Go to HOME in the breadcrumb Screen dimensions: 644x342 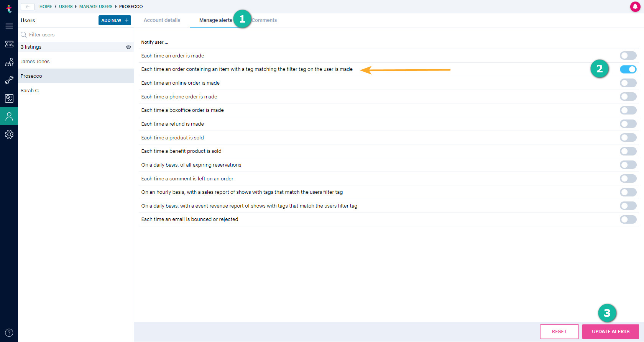tap(46, 7)
